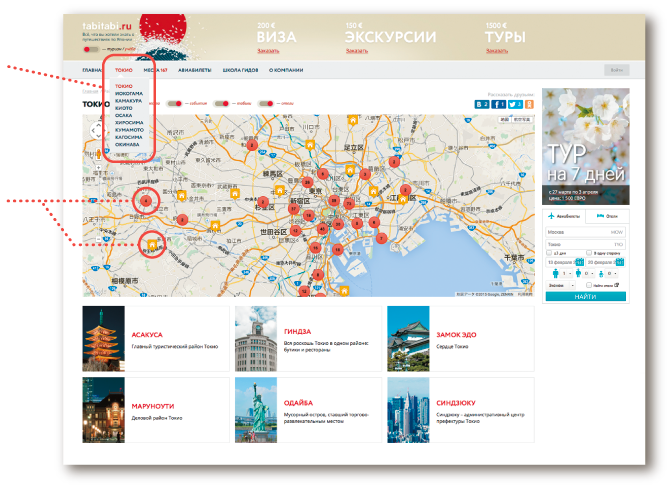Open the Асакуса district thumbnail
This screenshot has width=672, height=490.
point(104,339)
